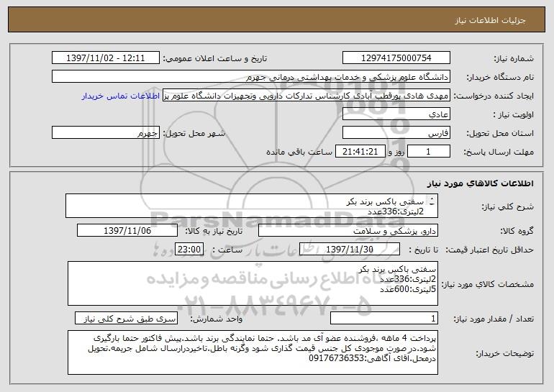Click the شهر محل تحویل label
554x392 pixels.
(194, 133)
